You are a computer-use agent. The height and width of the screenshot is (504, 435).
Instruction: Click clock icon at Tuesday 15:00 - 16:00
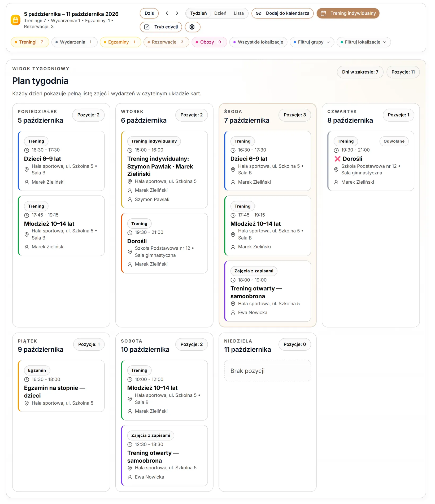[x=130, y=150]
